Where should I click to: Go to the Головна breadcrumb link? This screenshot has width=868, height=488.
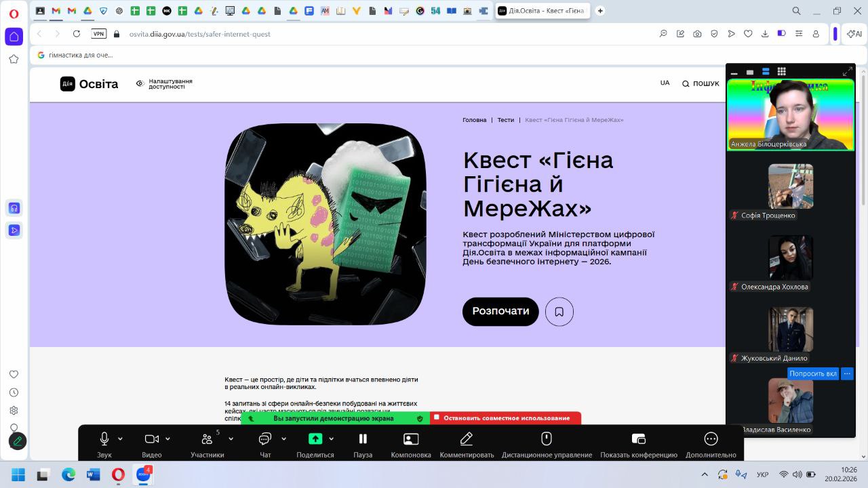tap(474, 120)
